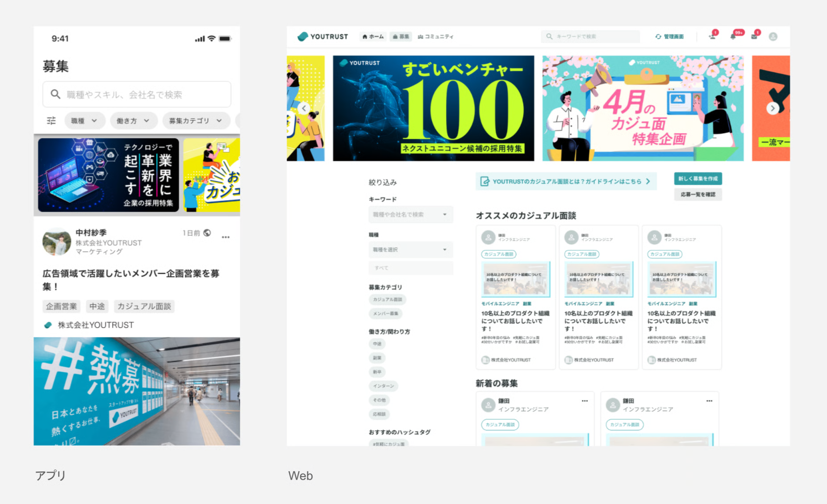Image resolution: width=827 pixels, height=504 pixels.
Task: Click the friend request icon with badge 1
Action: coord(712,37)
